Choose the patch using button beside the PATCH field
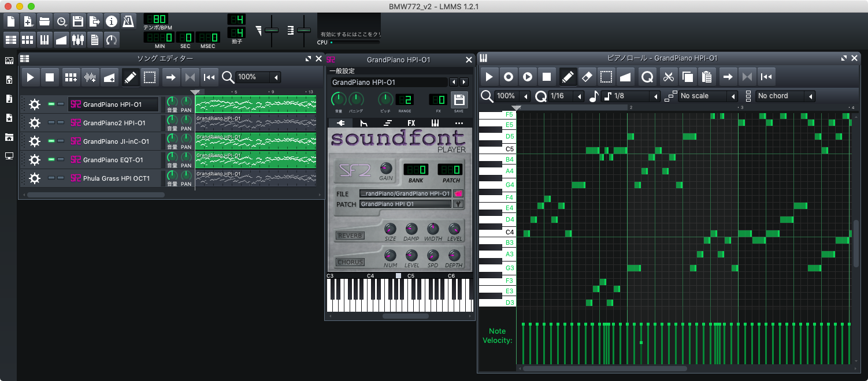 tap(459, 204)
